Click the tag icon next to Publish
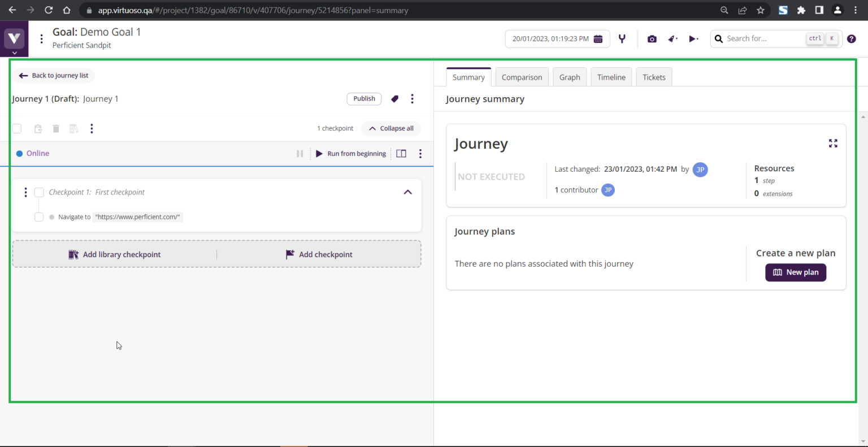868x447 pixels. (394, 99)
